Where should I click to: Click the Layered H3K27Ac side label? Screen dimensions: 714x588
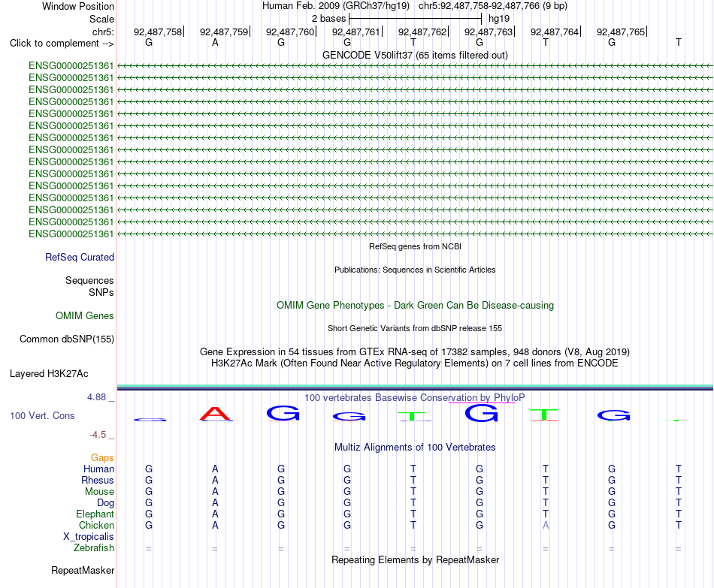point(49,374)
